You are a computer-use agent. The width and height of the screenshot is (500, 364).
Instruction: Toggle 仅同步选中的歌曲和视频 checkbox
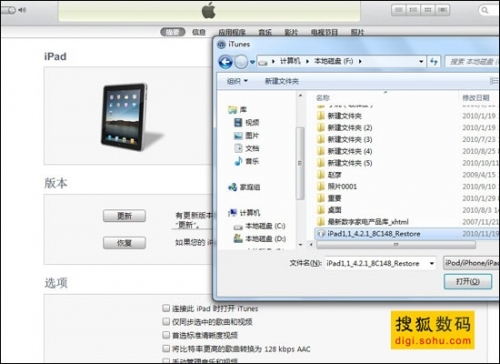166,321
